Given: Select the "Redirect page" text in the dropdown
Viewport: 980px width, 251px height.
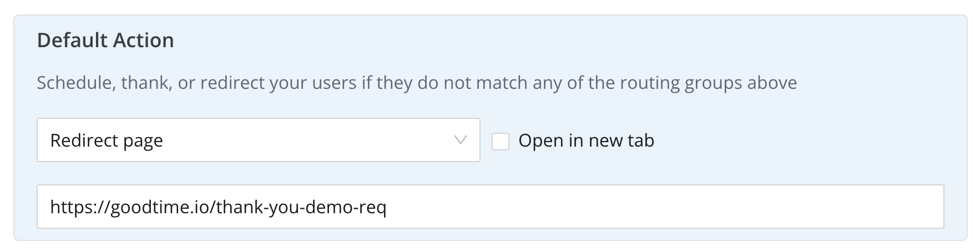Looking at the screenshot, I should 107,140.
